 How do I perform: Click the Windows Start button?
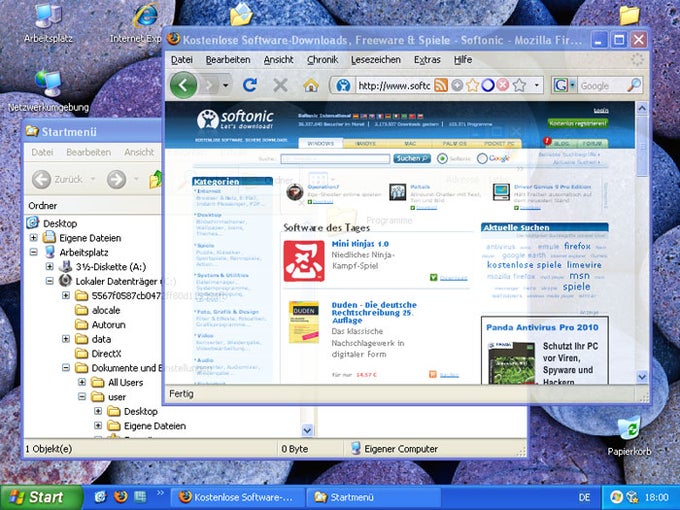coord(42,497)
